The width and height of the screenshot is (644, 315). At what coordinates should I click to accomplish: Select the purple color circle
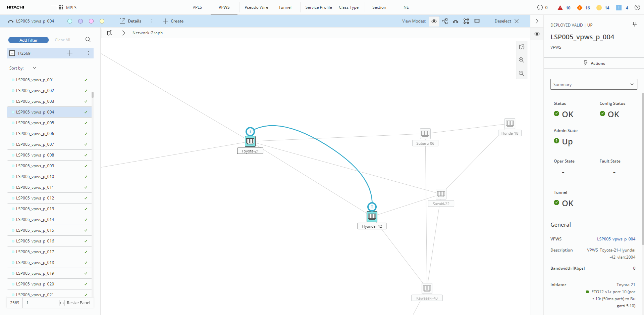[80, 21]
